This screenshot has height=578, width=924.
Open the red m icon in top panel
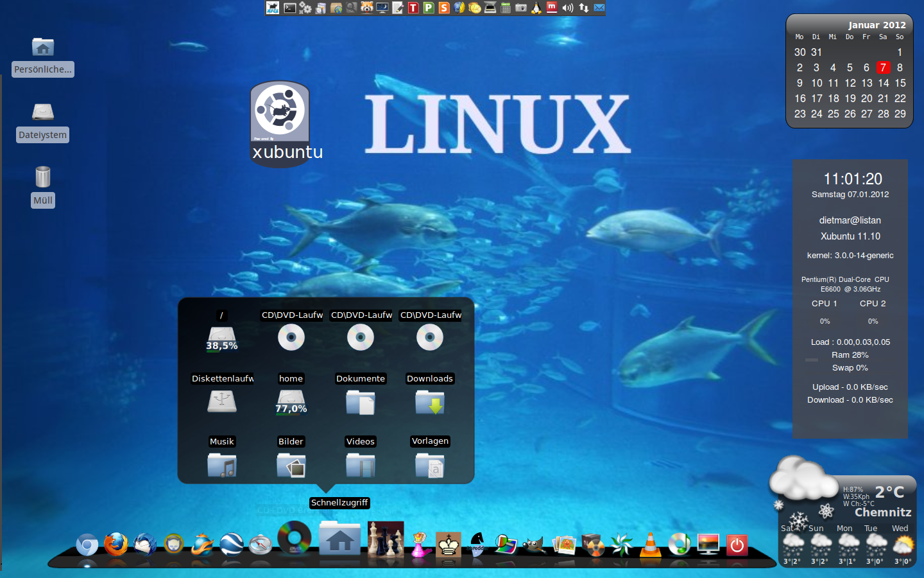coord(552,8)
